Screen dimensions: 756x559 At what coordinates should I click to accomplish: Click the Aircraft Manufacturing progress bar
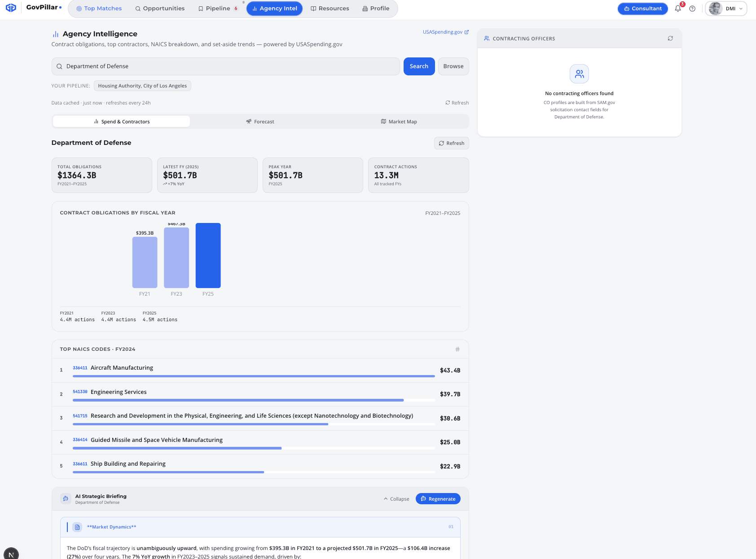(x=254, y=376)
